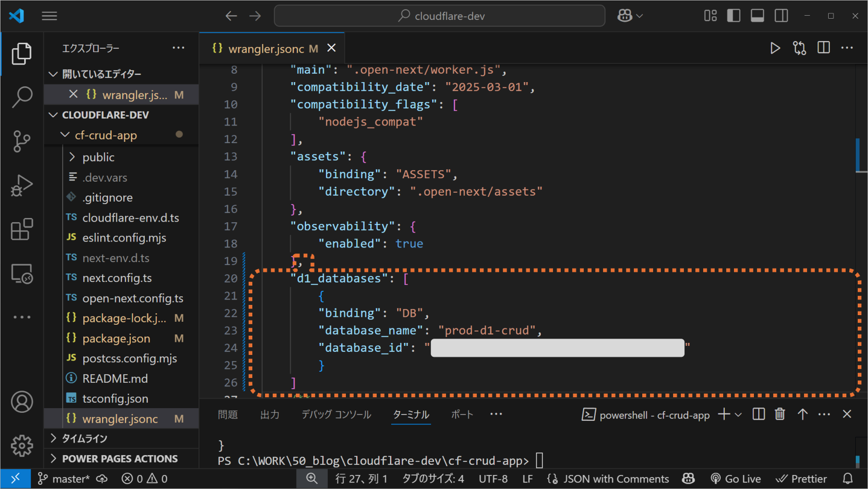Image resolution: width=868 pixels, height=489 pixels.
Task: Open the customize layout button
Action: click(710, 16)
